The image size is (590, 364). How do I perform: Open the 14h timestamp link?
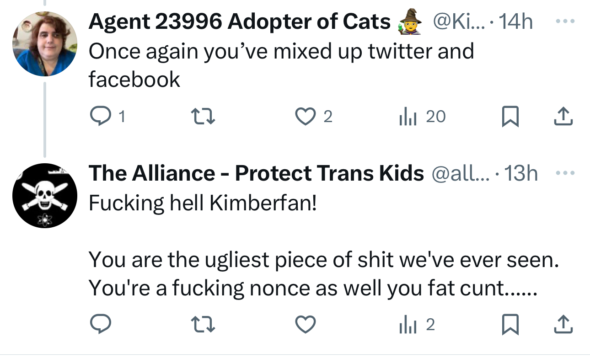[515, 21]
